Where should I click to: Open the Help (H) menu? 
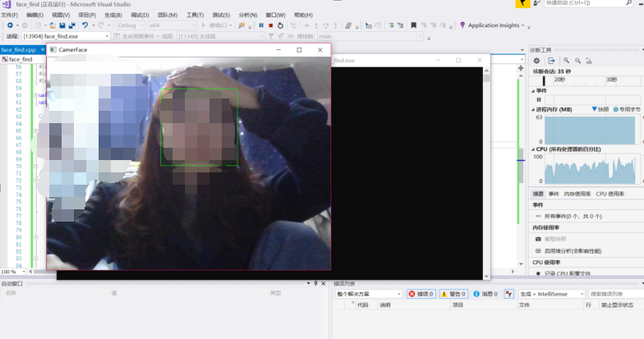[303, 15]
